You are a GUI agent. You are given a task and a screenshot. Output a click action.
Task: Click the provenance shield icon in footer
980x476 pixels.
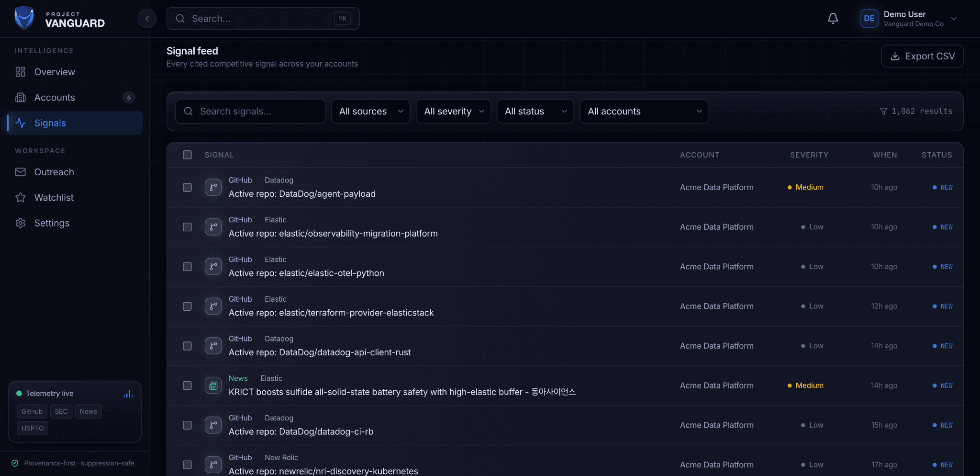pyautogui.click(x=15, y=463)
